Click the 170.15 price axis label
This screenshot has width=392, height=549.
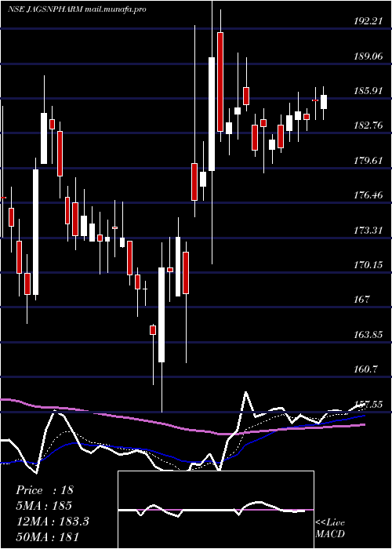(368, 265)
